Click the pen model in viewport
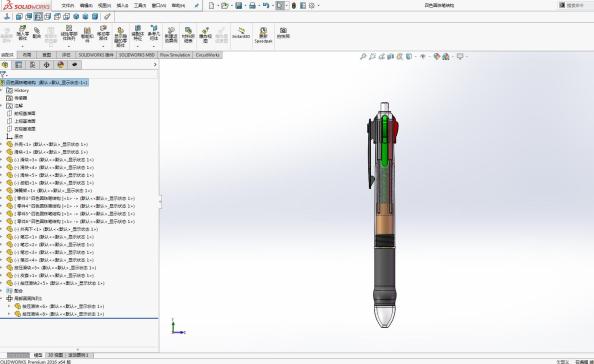The image size is (594, 364). (384, 214)
